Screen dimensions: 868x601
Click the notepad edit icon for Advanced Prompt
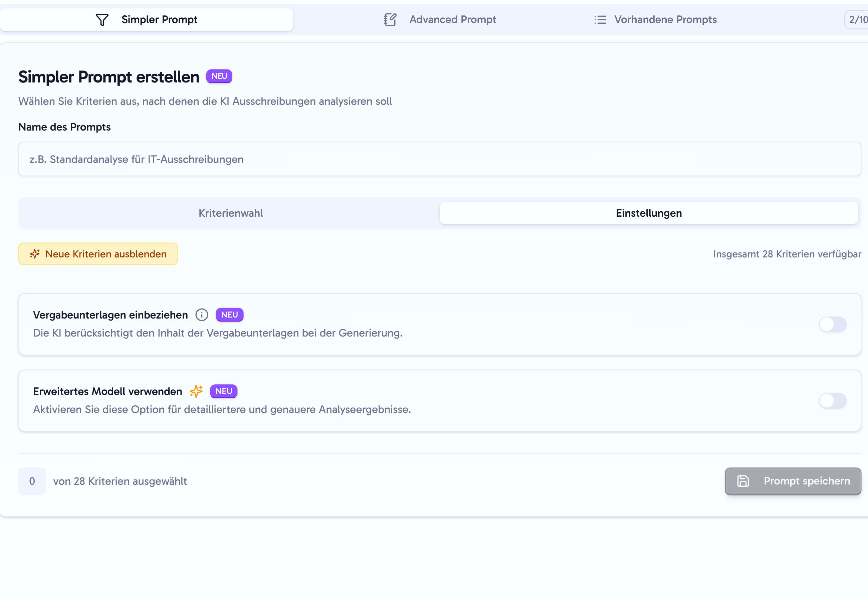pos(390,20)
